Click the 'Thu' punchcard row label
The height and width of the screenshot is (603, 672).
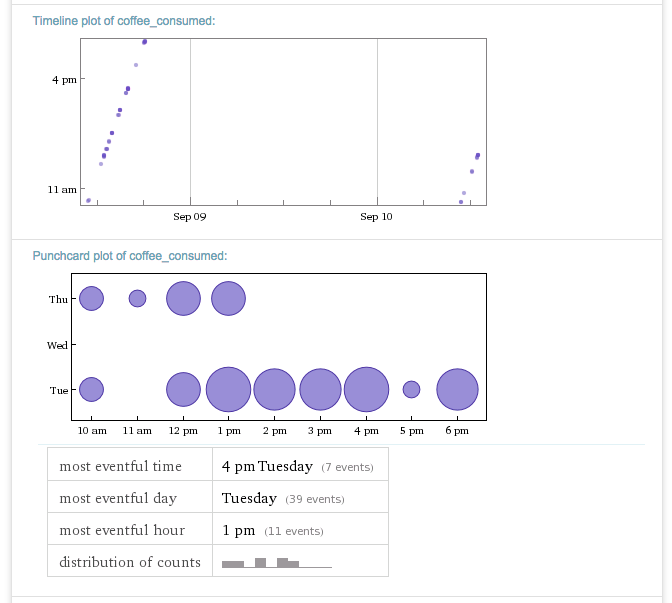point(58,299)
